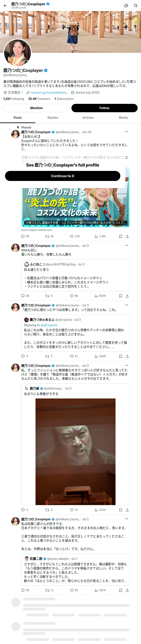Click the Grok icon in header

coord(126,5)
